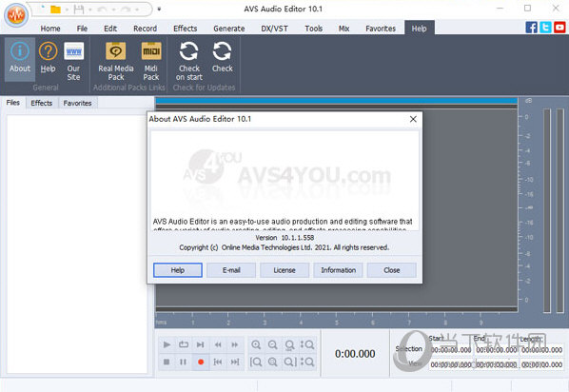Click the Zoom Out magnifier icon
569x392 pixels.
tap(272, 344)
